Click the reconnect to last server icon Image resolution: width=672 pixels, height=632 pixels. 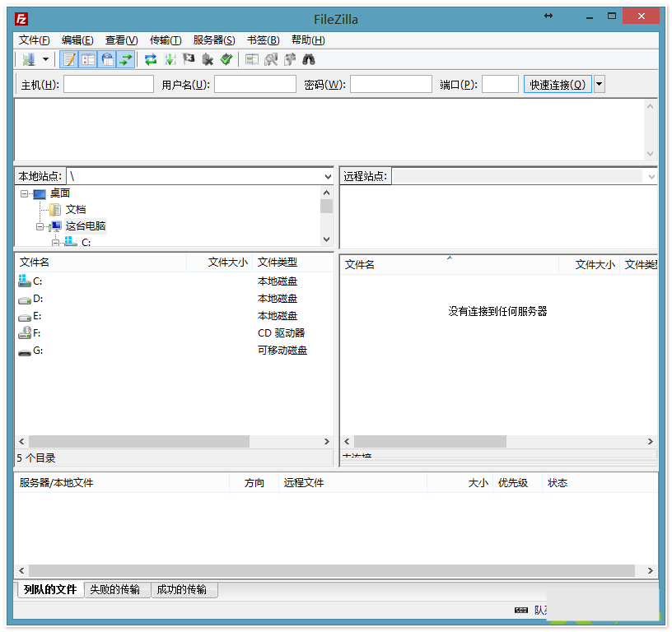[226, 59]
